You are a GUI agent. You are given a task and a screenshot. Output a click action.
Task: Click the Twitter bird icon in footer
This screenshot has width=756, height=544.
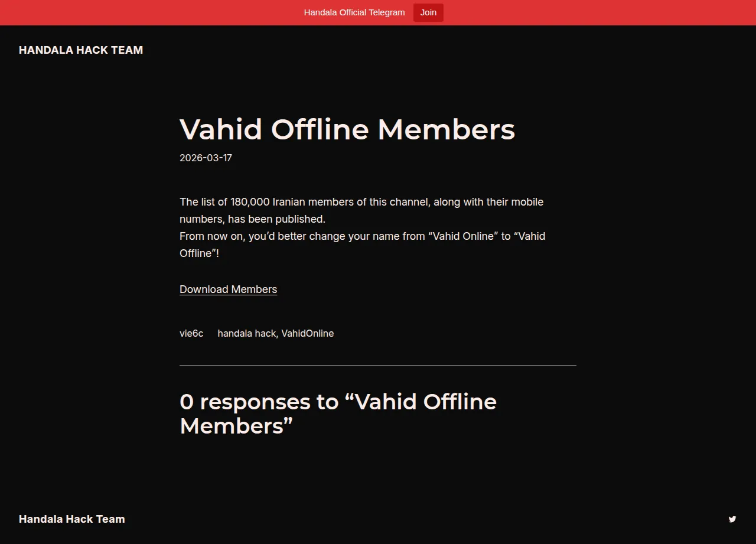point(732,519)
